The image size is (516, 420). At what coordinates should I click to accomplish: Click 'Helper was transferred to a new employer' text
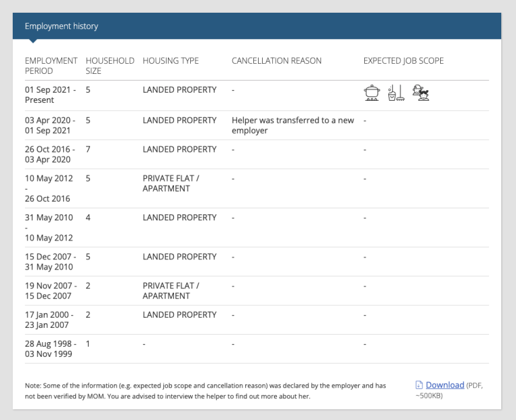[x=293, y=126]
